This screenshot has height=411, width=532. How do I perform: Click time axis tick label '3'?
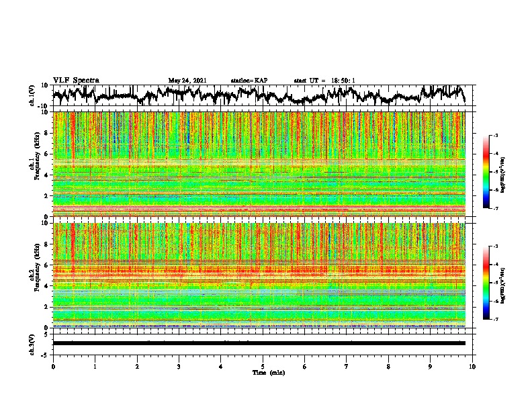(x=179, y=367)
